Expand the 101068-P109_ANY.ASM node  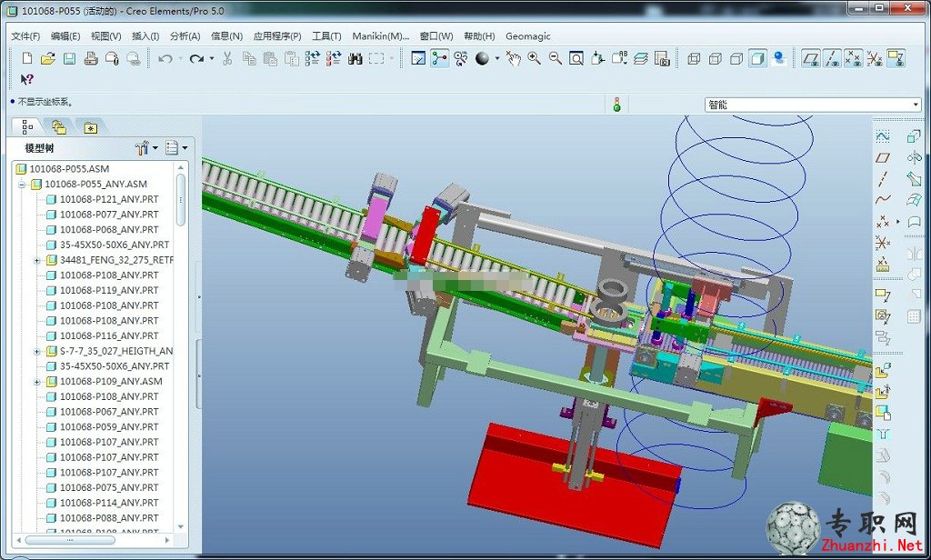click(x=36, y=382)
